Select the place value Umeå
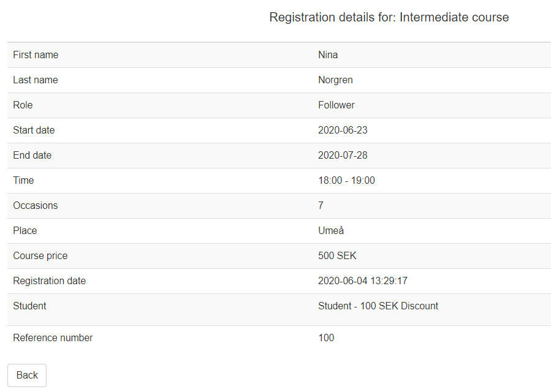The image size is (551, 392). coord(331,231)
